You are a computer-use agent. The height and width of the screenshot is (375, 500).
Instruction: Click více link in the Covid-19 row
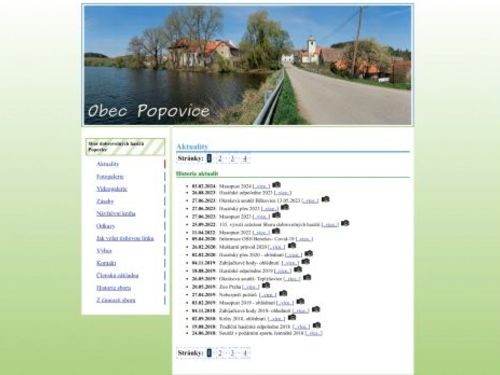coord(304,239)
